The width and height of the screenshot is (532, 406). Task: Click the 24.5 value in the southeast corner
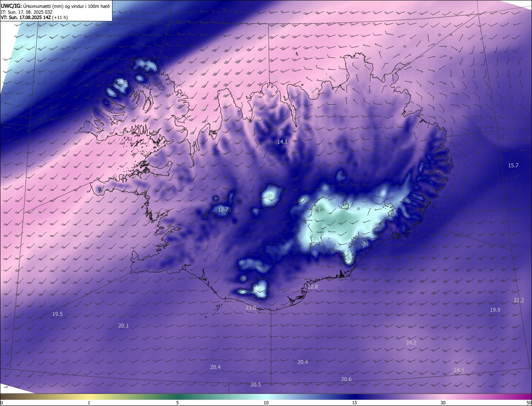point(459,370)
